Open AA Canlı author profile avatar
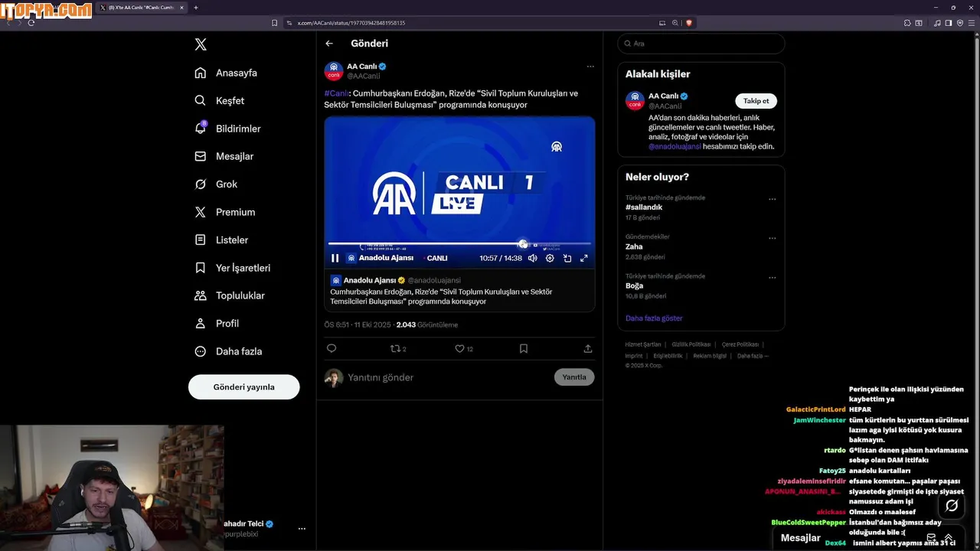The image size is (980, 551). (334, 71)
